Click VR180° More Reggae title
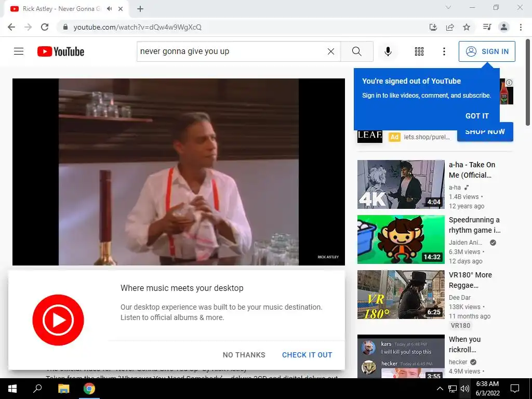 pos(470,280)
